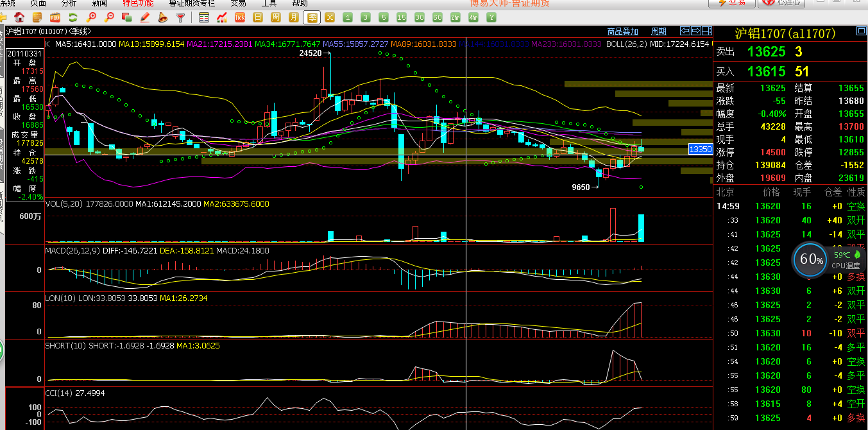Switch to 30-minute period
The image size is (868, 430).
[x=420, y=17]
